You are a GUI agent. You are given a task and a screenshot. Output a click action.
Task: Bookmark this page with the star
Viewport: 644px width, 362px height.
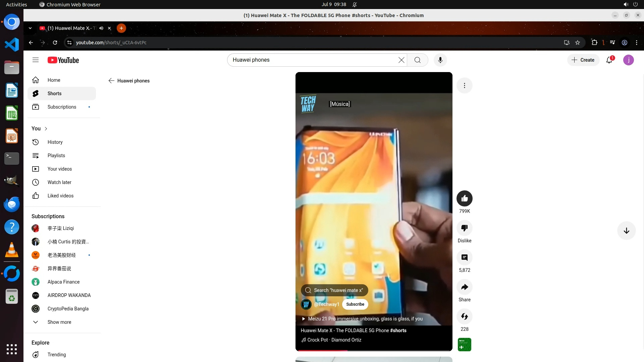578,43
